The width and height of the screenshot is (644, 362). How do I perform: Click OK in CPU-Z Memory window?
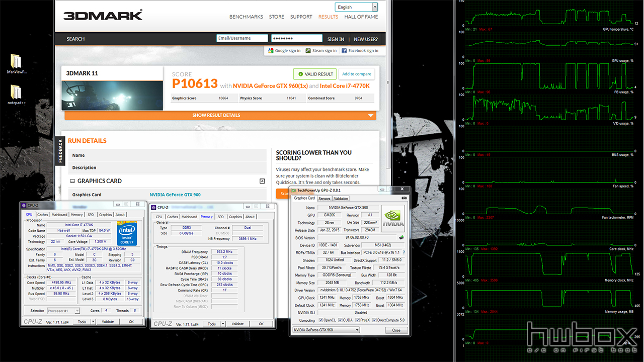[261, 324]
